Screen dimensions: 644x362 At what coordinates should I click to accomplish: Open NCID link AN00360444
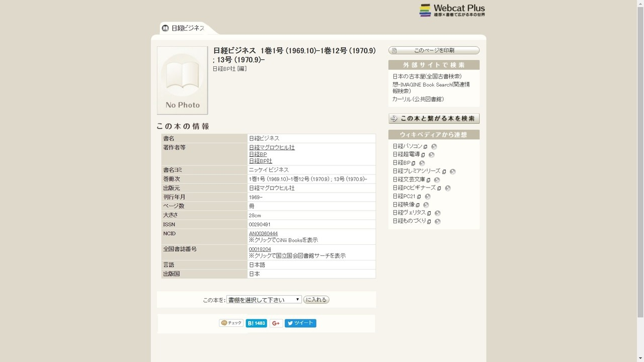tap(263, 233)
